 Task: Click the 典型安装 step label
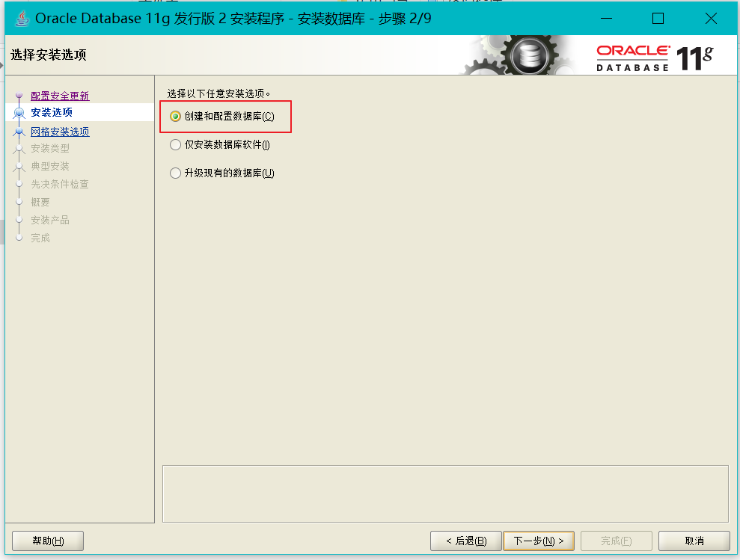coord(50,166)
